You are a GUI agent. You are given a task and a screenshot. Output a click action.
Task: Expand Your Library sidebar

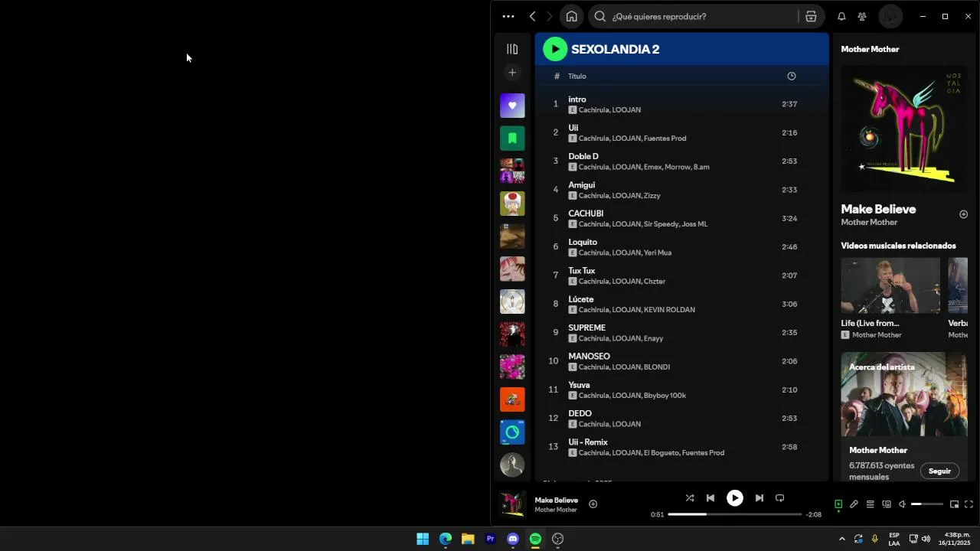pyautogui.click(x=512, y=49)
